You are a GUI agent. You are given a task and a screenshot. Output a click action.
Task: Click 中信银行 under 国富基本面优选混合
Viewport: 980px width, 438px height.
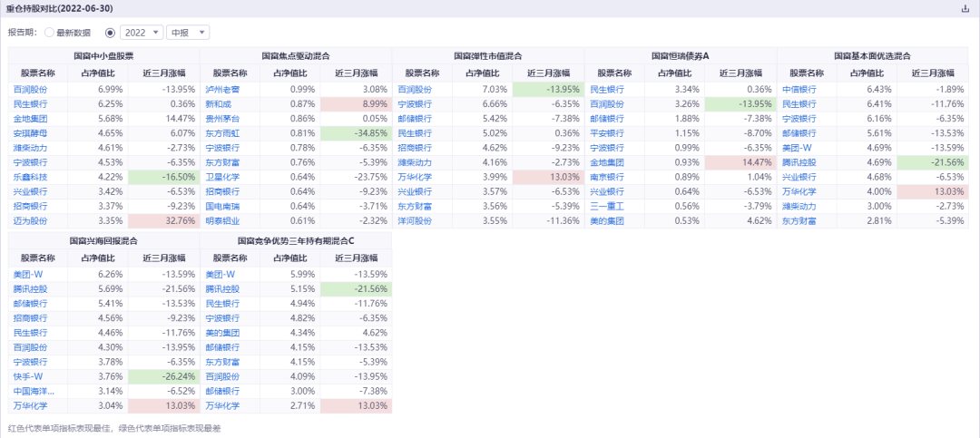(799, 89)
